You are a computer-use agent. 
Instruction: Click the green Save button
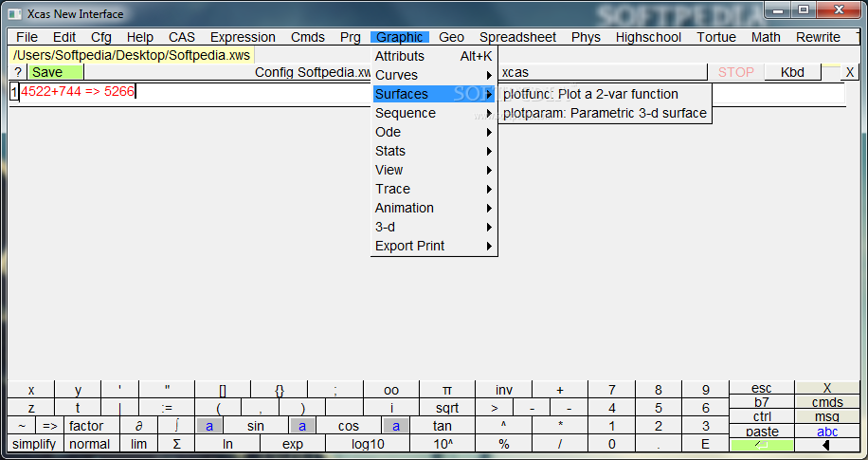pyautogui.click(x=55, y=72)
